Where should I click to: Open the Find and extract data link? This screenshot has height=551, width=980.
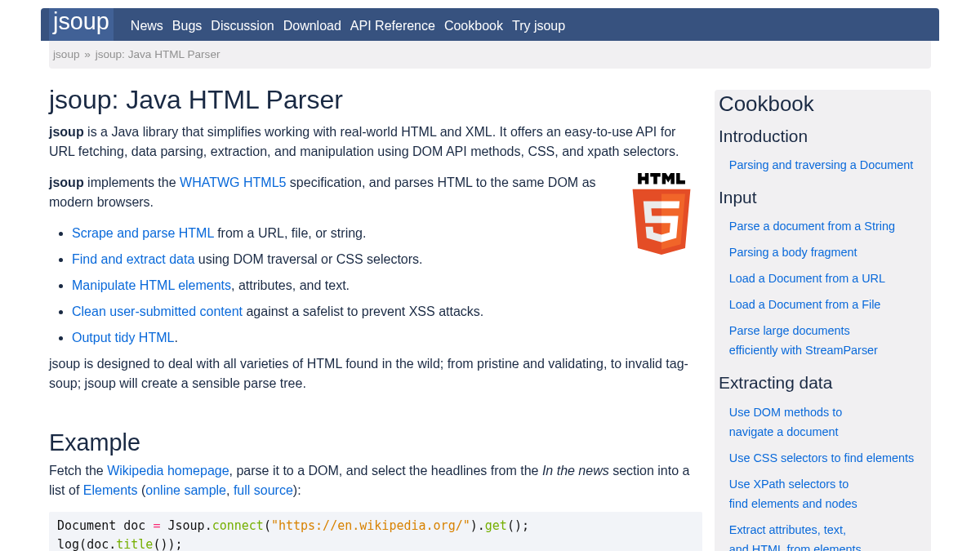coord(133,260)
